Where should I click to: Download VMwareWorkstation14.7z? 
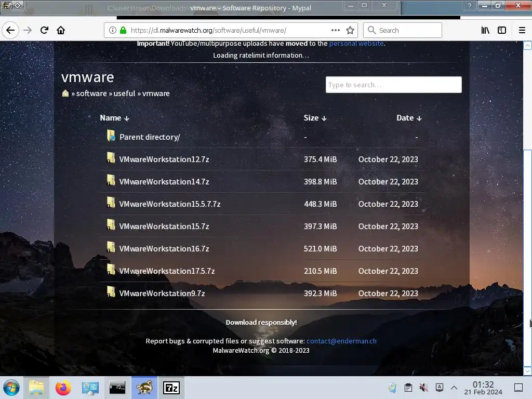tap(164, 182)
